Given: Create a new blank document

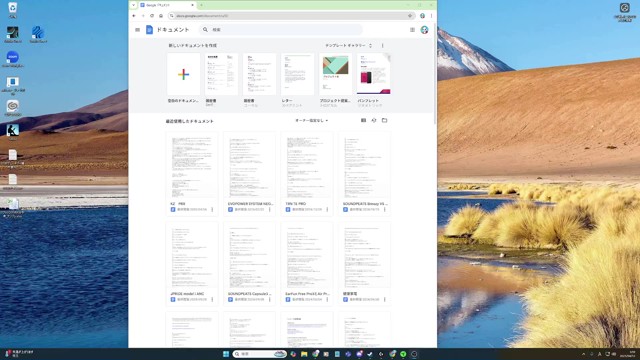Looking at the screenshot, I should [x=184, y=74].
